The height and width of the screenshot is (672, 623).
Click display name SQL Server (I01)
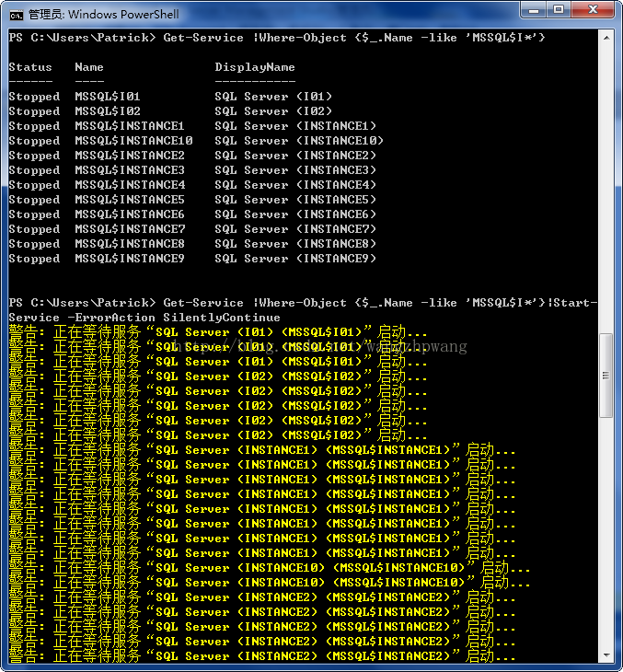(x=273, y=97)
